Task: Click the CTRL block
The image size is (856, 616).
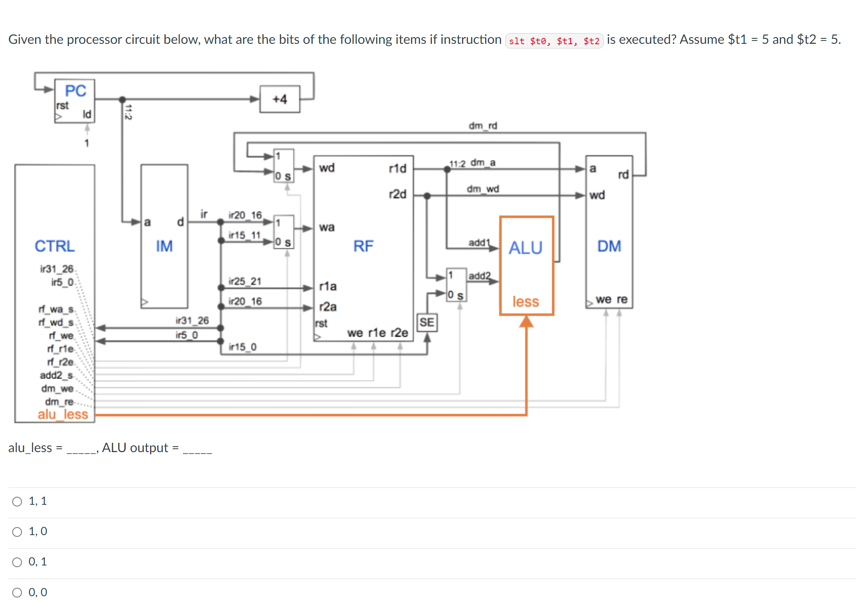Action: pos(55,246)
